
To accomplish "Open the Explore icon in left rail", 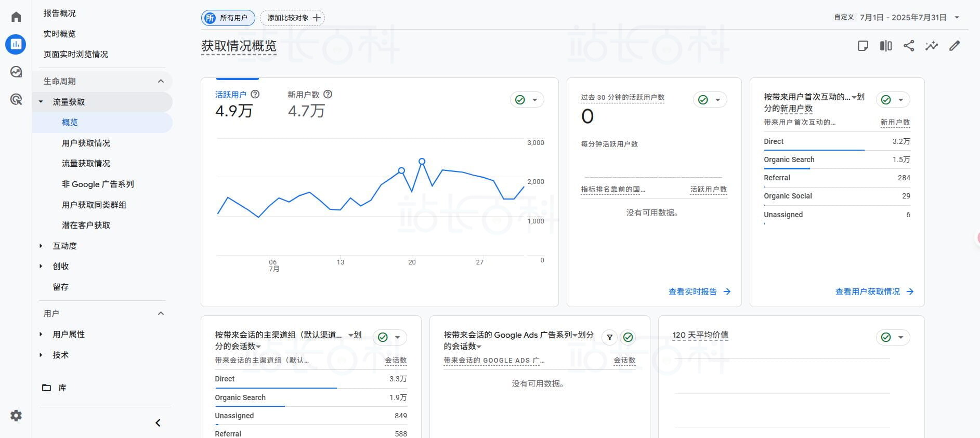I will 16,72.
